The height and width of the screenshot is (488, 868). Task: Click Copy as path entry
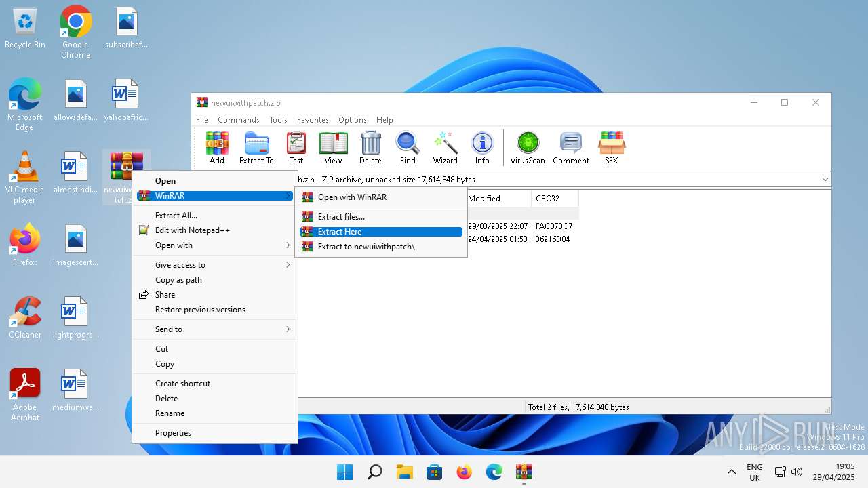tap(215, 280)
